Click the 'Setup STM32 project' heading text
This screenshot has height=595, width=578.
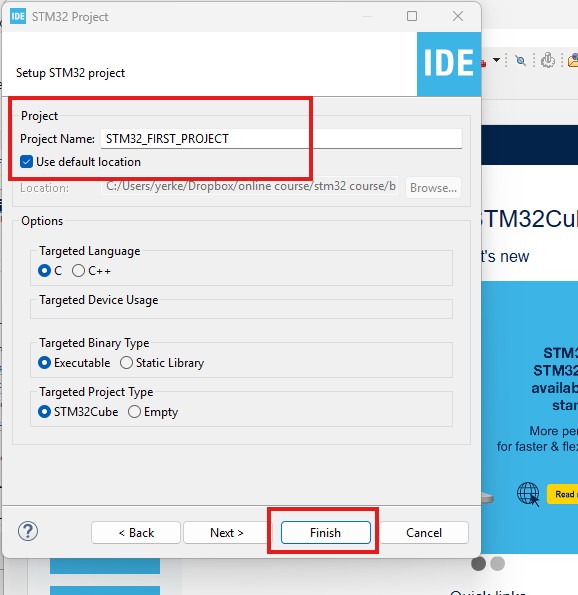(71, 73)
